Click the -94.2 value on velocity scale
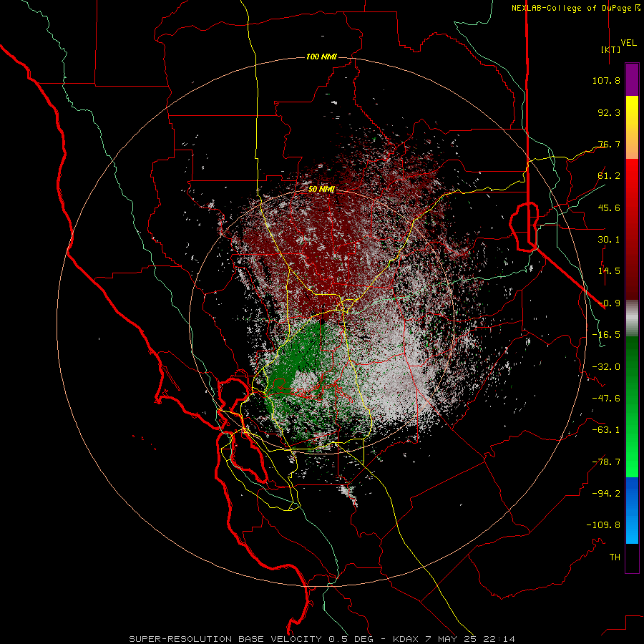This screenshot has height=644, width=644. (606, 493)
